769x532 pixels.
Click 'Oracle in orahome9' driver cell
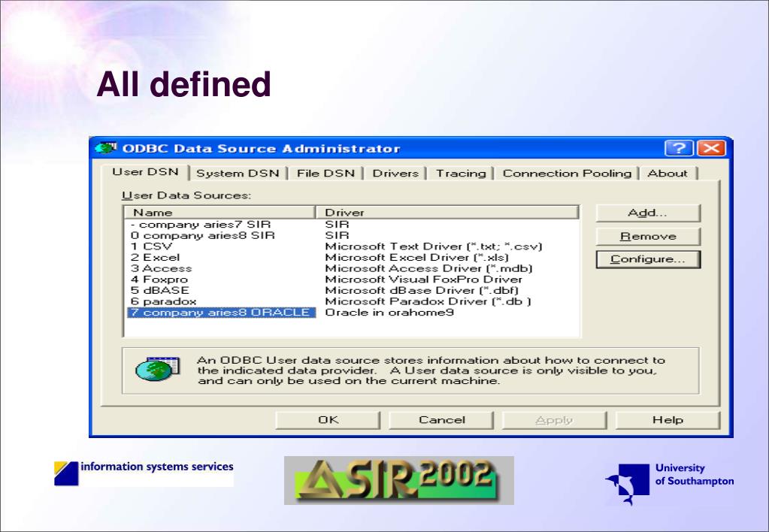[389, 313]
